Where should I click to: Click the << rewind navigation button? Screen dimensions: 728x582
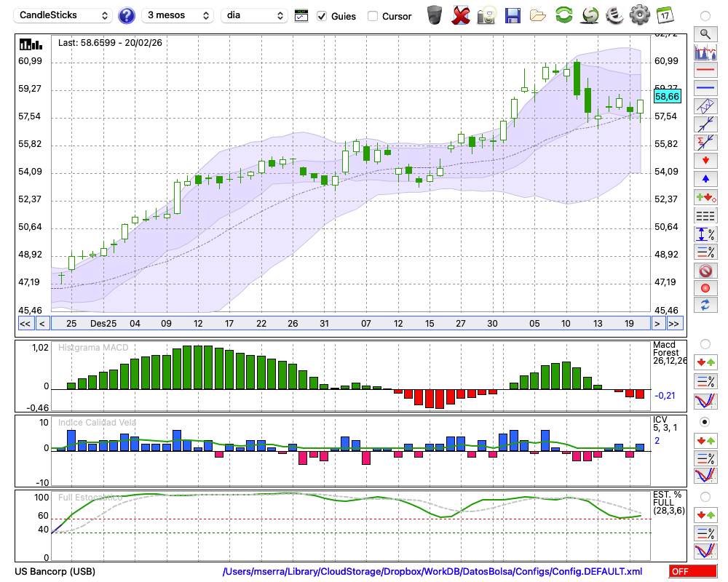tap(25, 323)
